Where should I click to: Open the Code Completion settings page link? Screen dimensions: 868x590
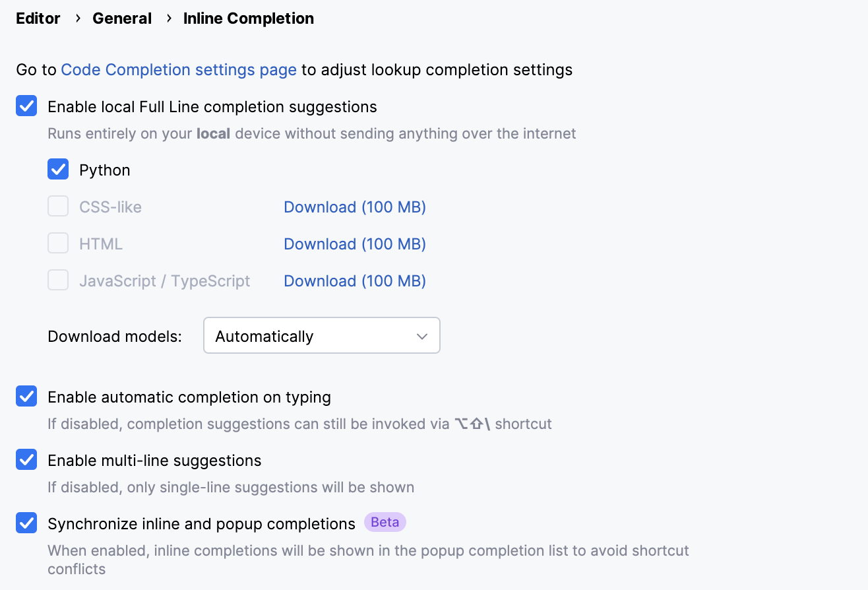click(x=178, y=69)
